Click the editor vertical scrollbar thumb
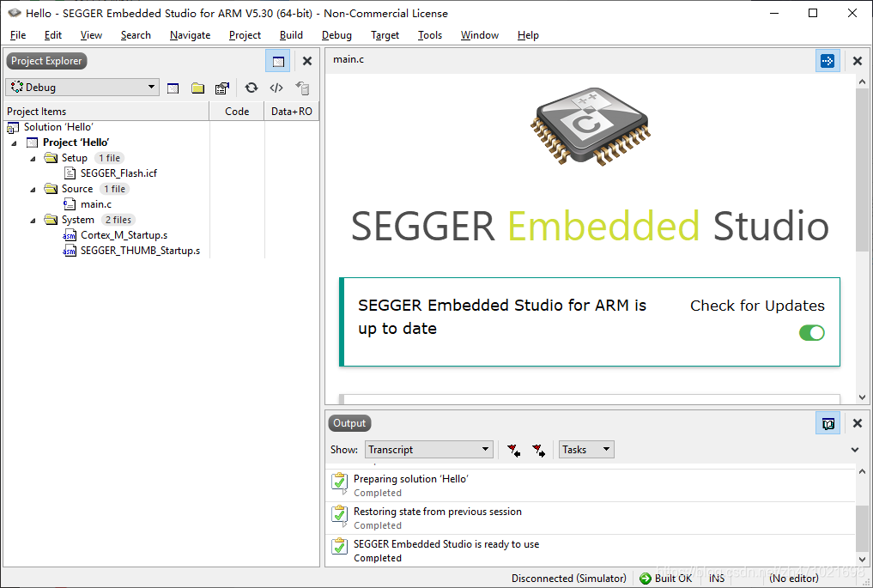Viewport: 873px width, 588px height. pos(862,170)
